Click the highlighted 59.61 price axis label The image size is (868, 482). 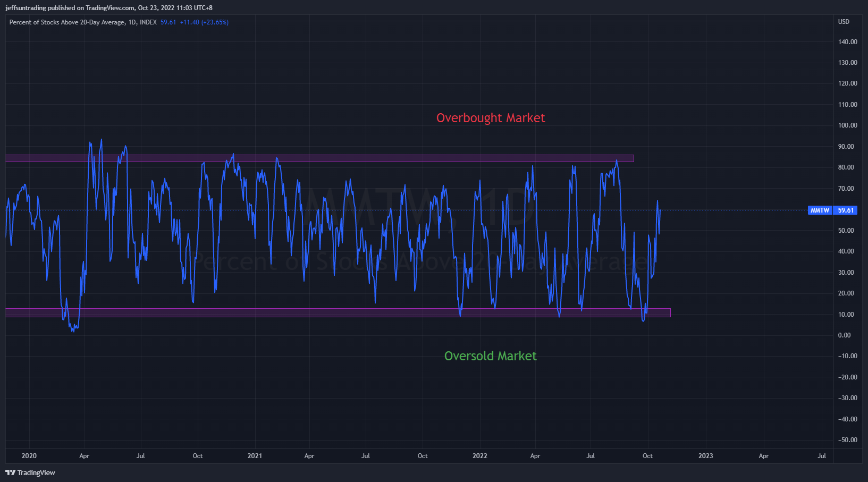coord(846,210)
